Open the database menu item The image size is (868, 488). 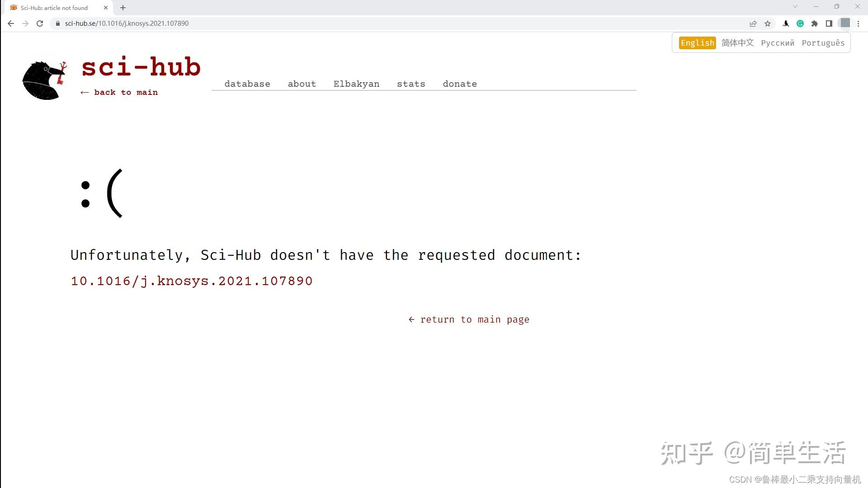pos(247,84)
